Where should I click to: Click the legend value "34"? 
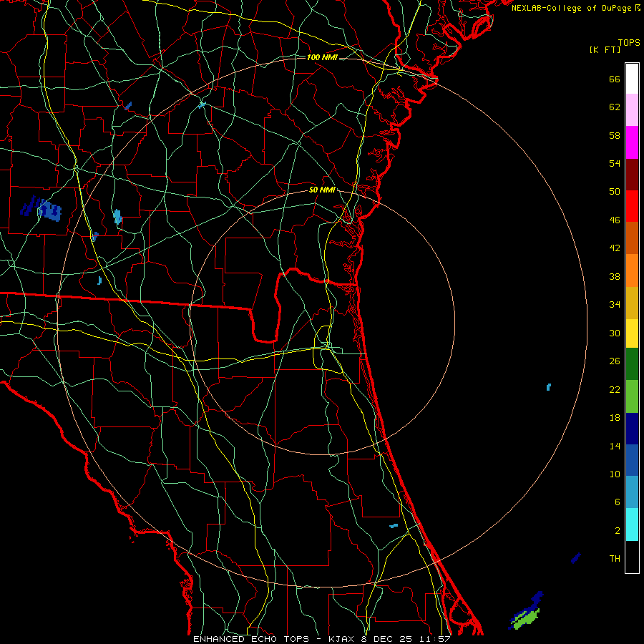coord(615,305)
